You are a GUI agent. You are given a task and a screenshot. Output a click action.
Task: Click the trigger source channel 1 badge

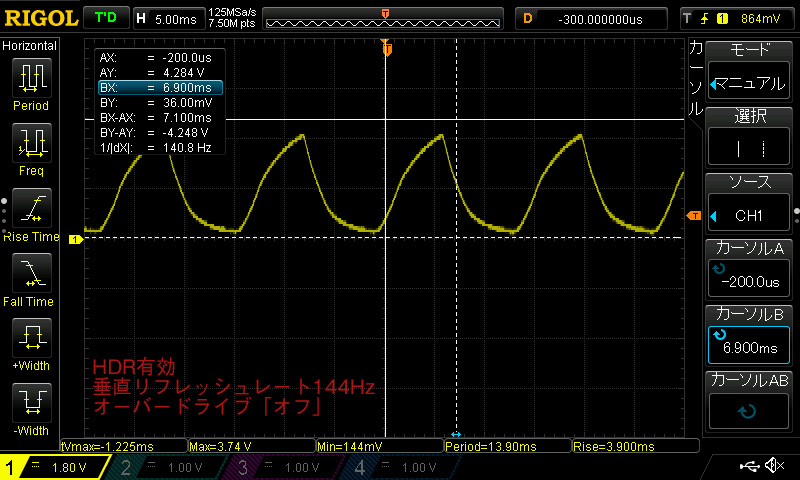click(722, 19)
